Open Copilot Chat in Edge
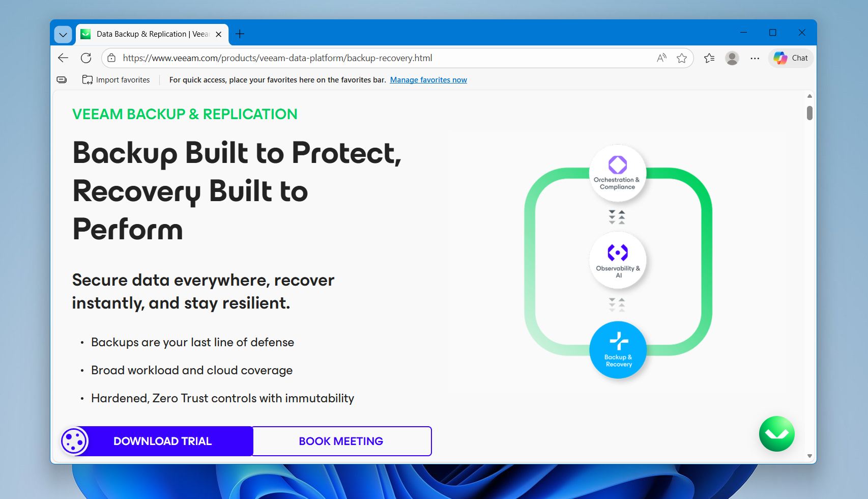 [790, 58]
